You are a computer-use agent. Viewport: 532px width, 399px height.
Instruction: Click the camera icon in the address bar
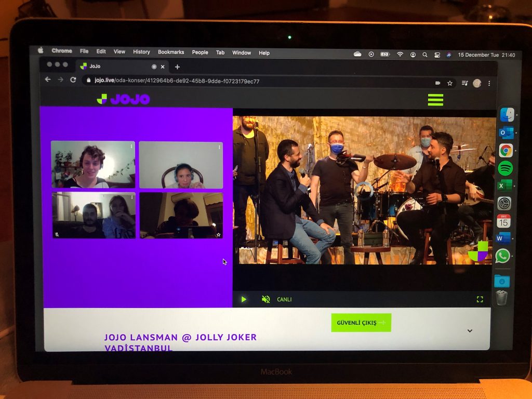click(x=437, y=83)
